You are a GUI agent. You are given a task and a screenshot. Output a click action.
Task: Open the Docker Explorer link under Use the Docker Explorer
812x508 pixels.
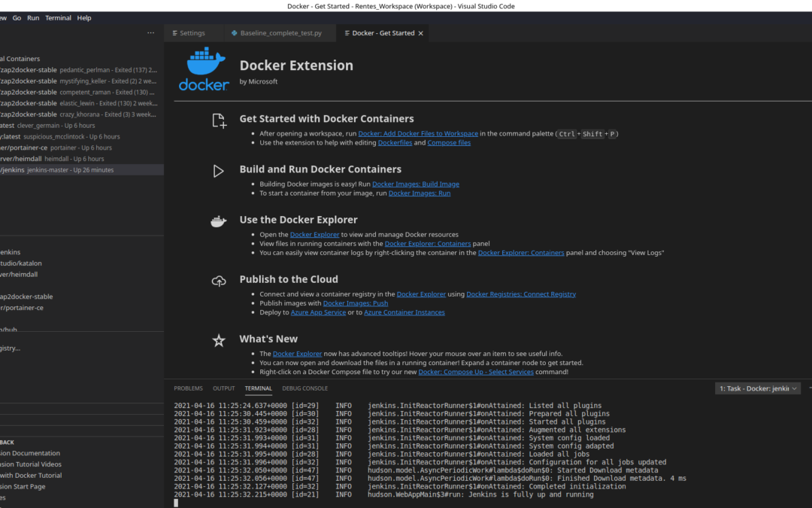pyautogui.click(x=314, y=234)
